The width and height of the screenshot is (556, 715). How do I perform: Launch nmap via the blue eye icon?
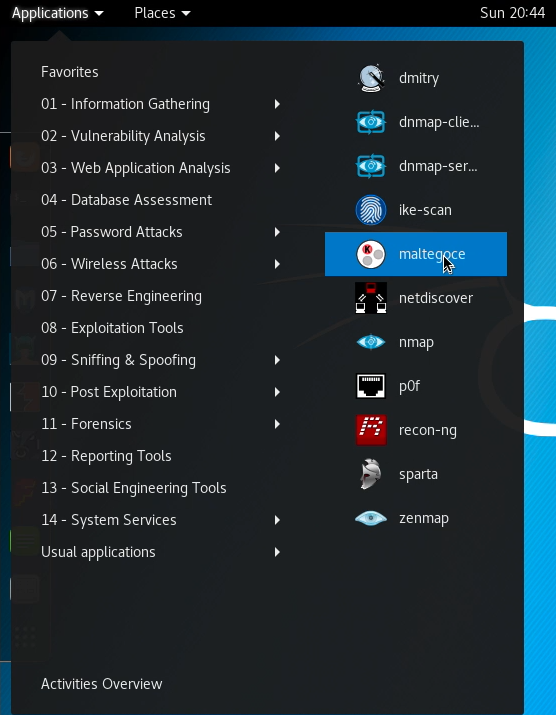[x=371, y=342]
